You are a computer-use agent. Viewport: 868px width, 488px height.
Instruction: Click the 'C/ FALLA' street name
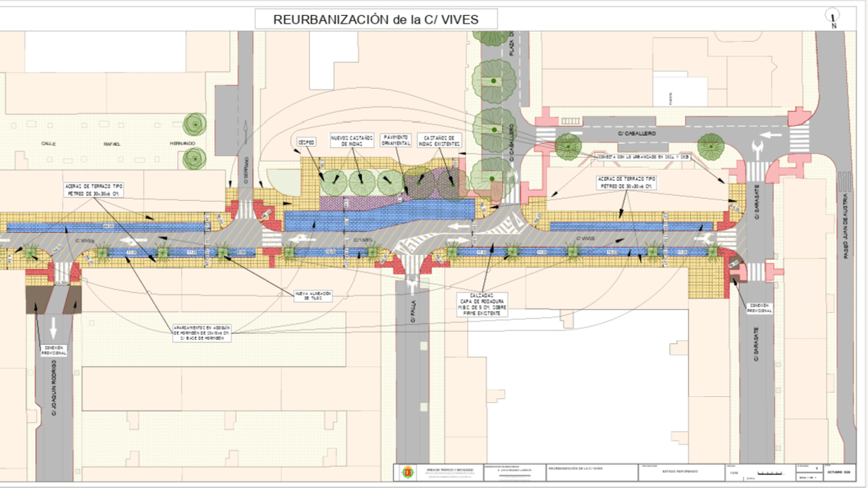(x=414, y=310)
